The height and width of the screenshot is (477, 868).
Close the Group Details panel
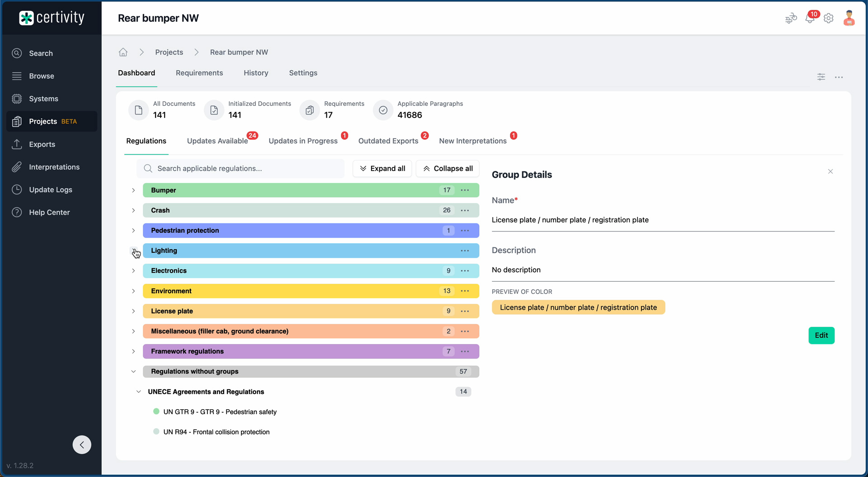coord(830,171)
